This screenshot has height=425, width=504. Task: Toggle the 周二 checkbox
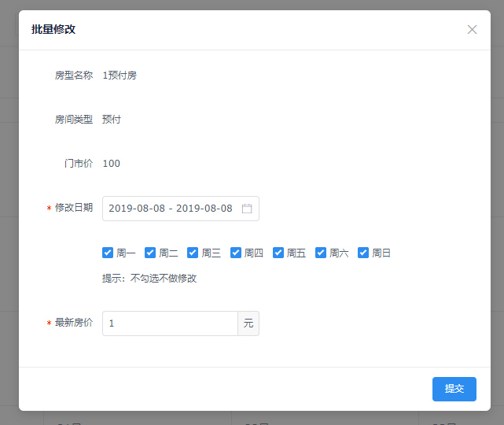[150, 253]
